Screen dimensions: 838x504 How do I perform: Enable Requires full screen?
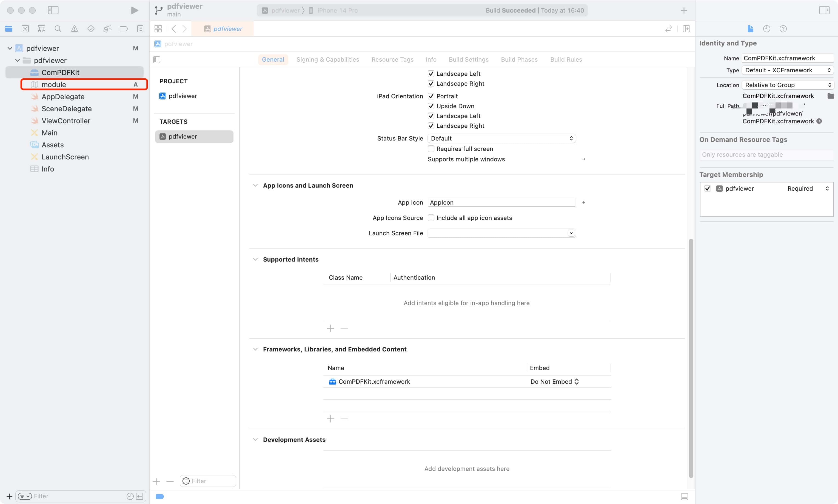pyautogui.click(x=431, y=149)
